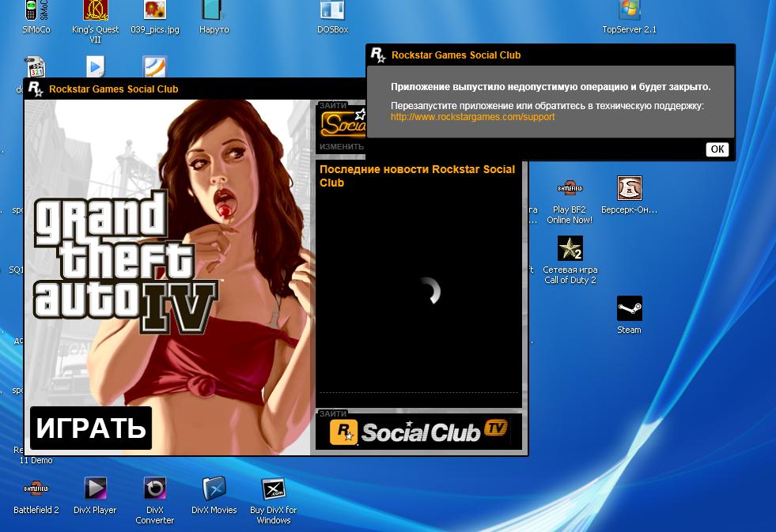This screenshot has height=532, width=776.
Task: Click the Rockstar logo in the launcher title bar
Action: (36, 89)
